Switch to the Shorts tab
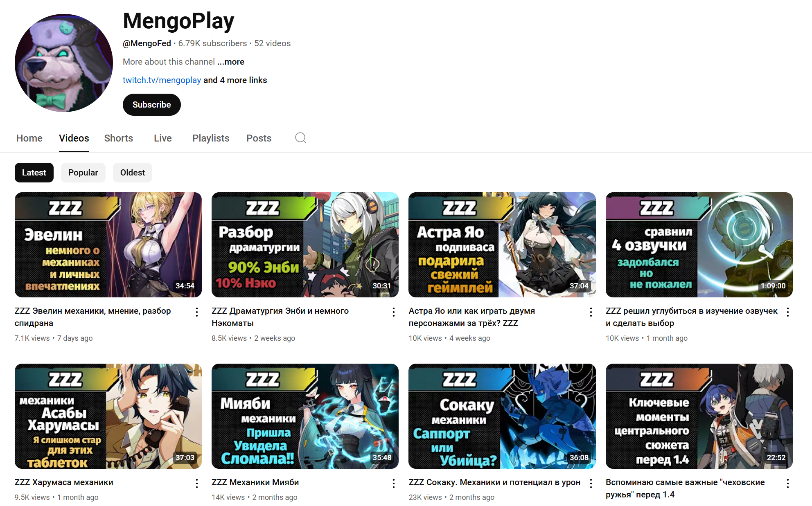 pyautogui.click(x=119, y=138)
